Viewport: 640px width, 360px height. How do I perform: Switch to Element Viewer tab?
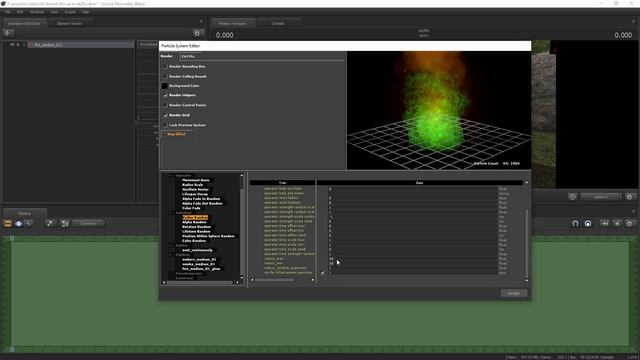coord(69,23)
